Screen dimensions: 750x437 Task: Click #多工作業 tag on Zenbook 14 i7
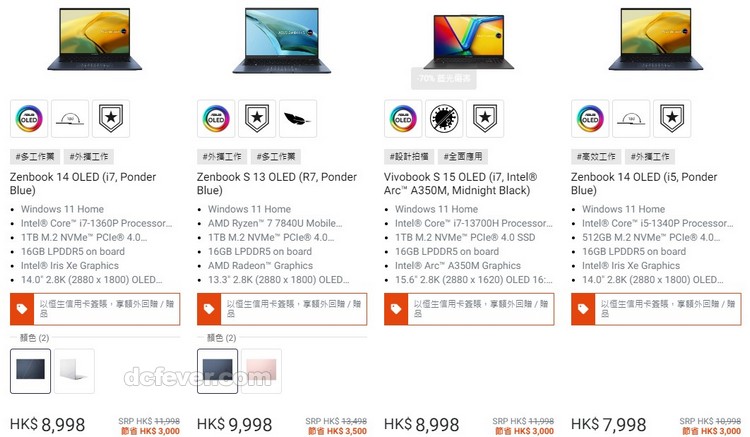tap(35, 156)
